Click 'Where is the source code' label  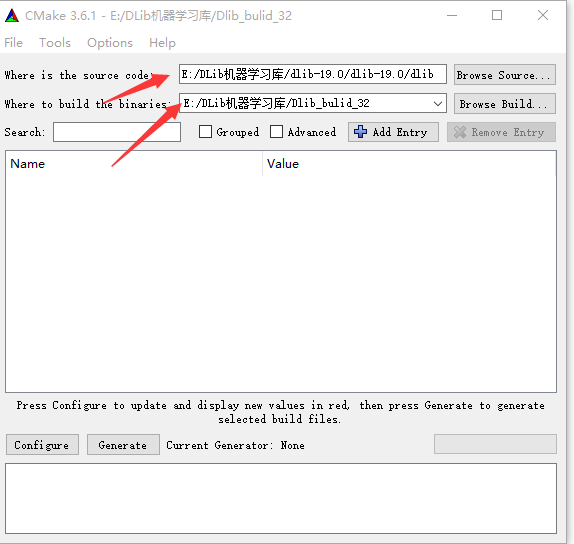coord(79,75)
